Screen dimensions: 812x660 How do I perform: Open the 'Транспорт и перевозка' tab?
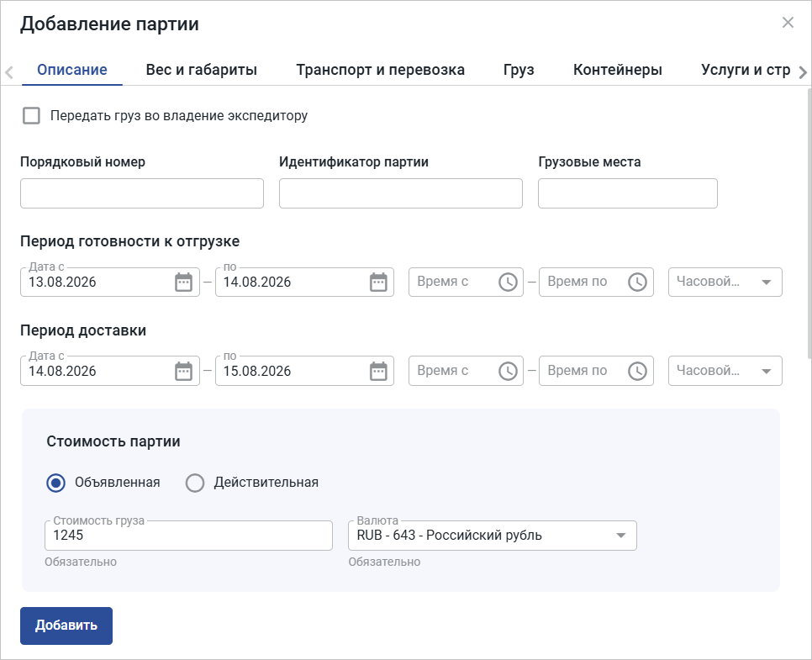click(380, 70)
